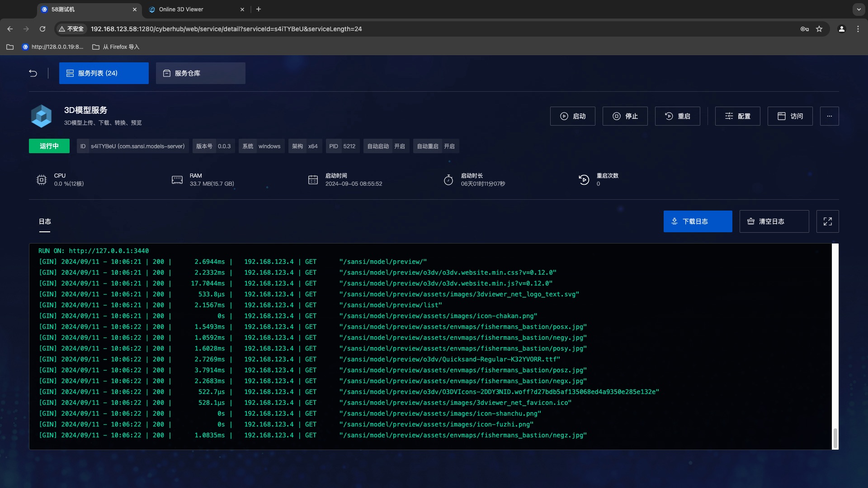868x488 pixels.
Task: Click the 版本号 0.0.3 tag
Action: pyautogui.click(x=213, y=146)
